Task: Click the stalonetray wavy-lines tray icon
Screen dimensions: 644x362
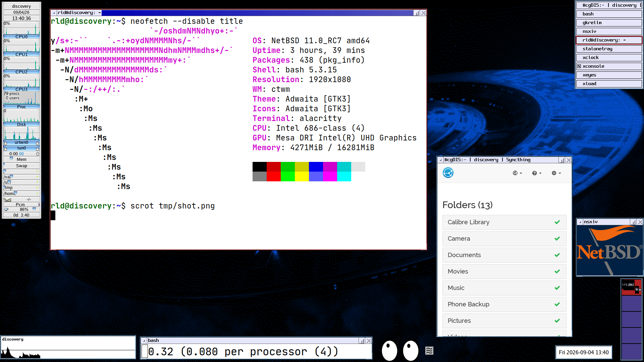Action: pyautogui.click(x=429, y=351)
